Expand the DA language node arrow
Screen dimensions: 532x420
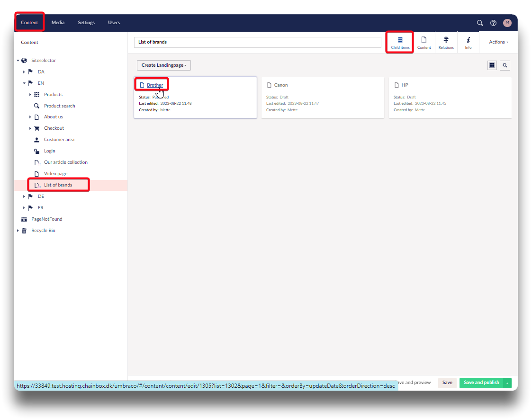pos(24,72)
